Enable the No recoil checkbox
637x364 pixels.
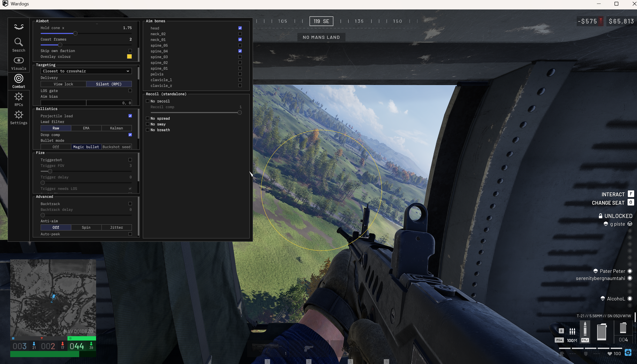coord(147,101)
